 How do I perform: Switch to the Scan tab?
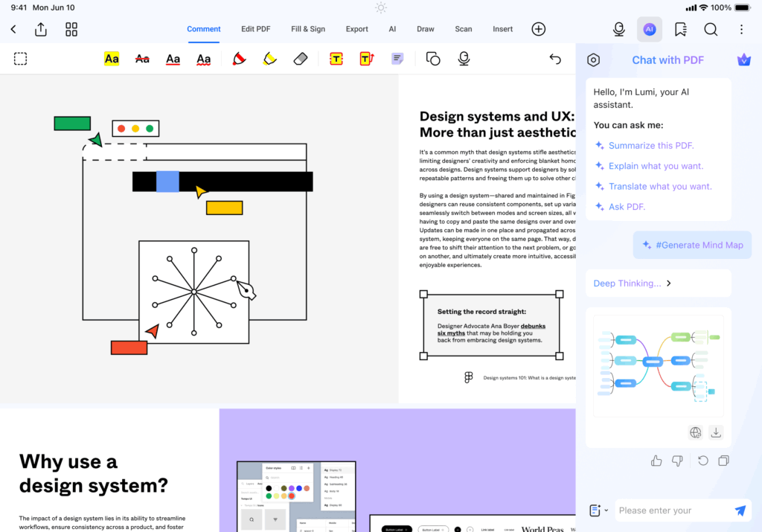[464, 29]
